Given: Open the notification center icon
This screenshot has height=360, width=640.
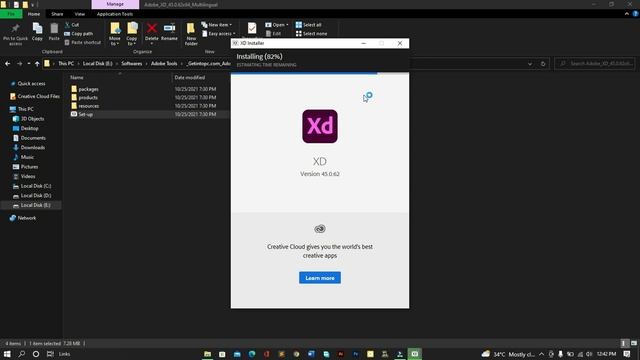Looking at the screenshot, I should 627,354.
